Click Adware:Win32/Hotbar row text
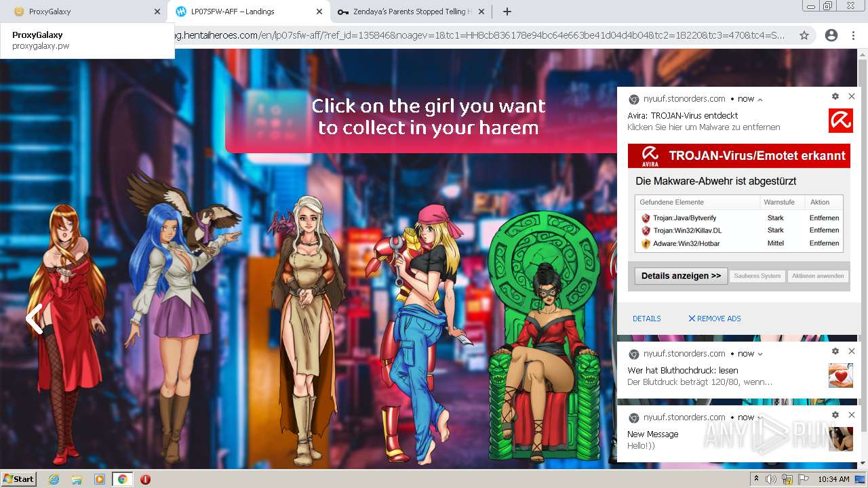 point(686,243)
